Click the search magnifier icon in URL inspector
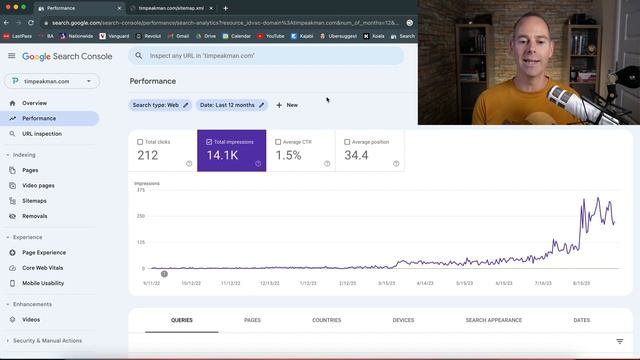This screenshot has height=360, width=640. 139,56
